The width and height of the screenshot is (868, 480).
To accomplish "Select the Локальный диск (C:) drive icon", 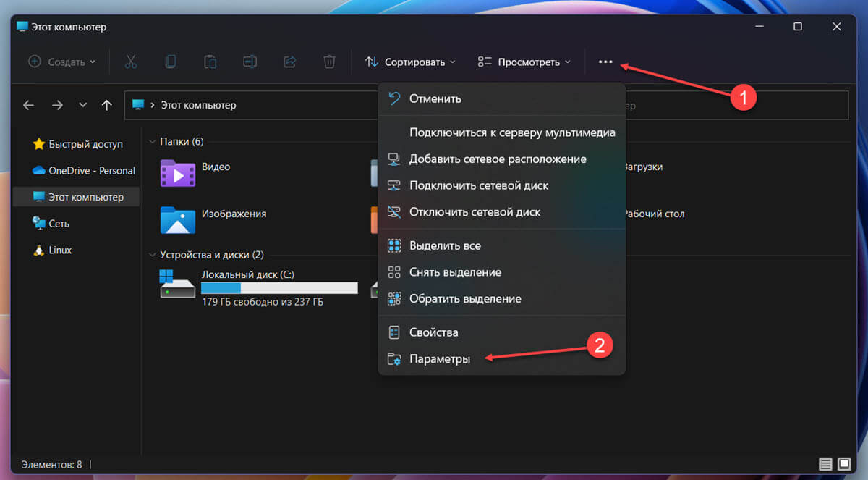I will click(177, 284).
